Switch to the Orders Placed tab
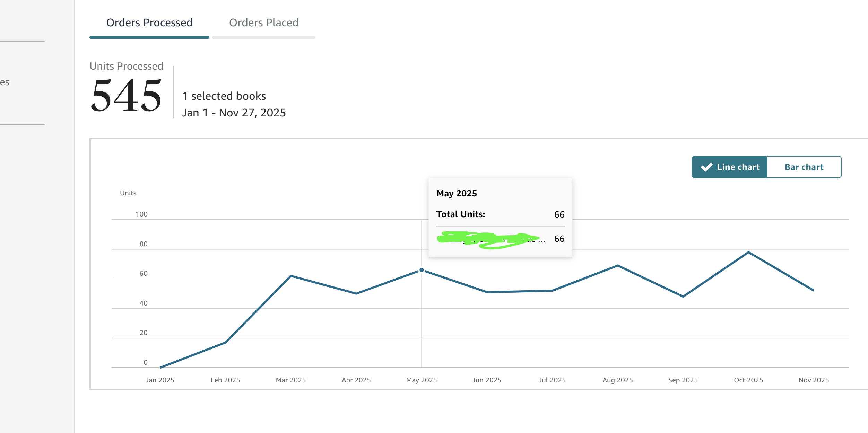The width and height of the screenshot is (868, 433). point(263,23)
